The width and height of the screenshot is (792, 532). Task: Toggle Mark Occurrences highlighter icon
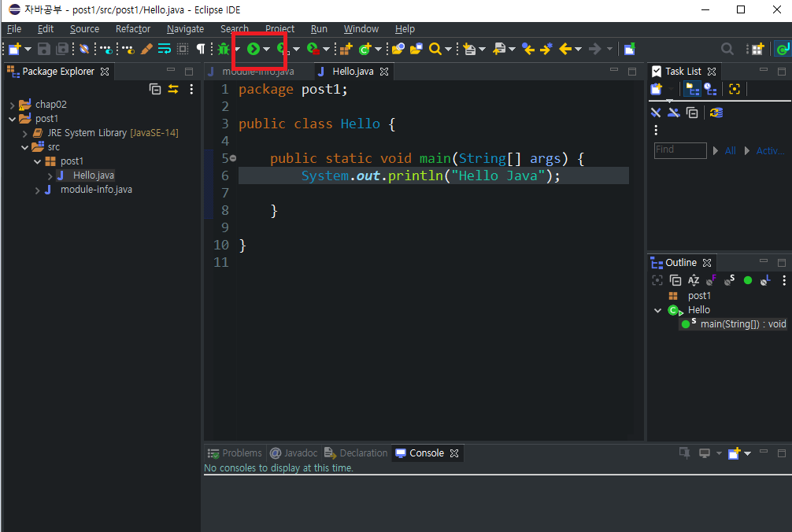pyautogui.click(x=146, y=49)
